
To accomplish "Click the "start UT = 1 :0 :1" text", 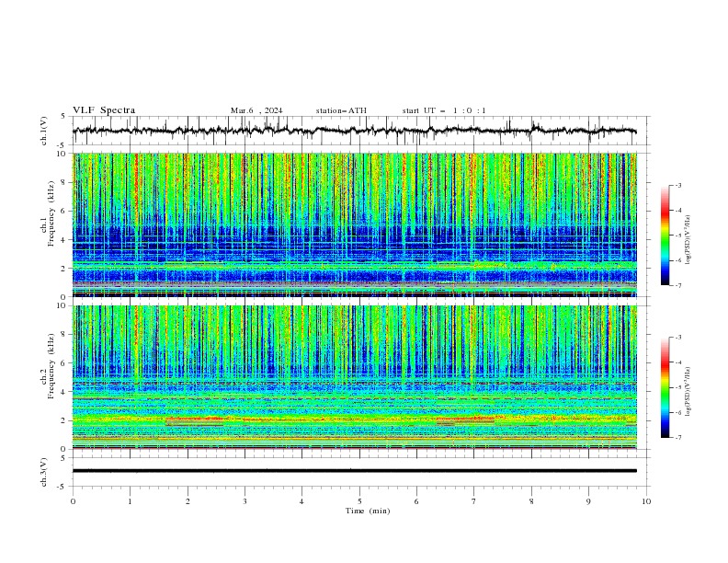I will pyautogui.click(x=444, y=110).
